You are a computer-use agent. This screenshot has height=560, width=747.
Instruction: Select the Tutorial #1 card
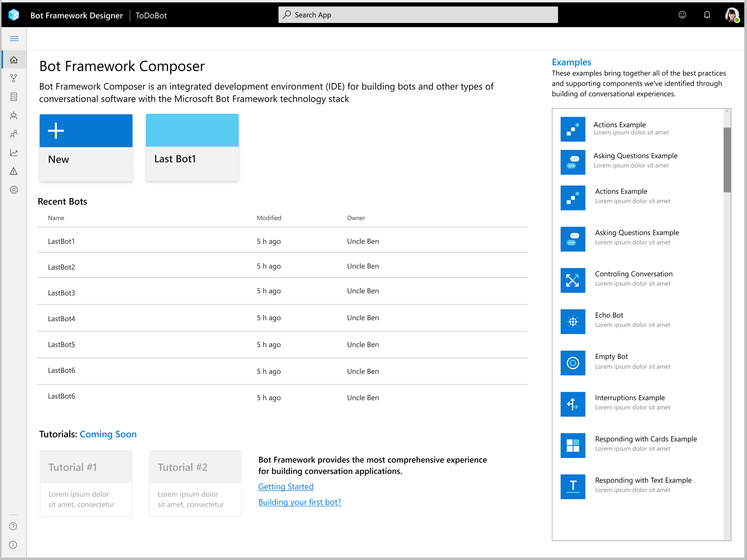[86, 484]
